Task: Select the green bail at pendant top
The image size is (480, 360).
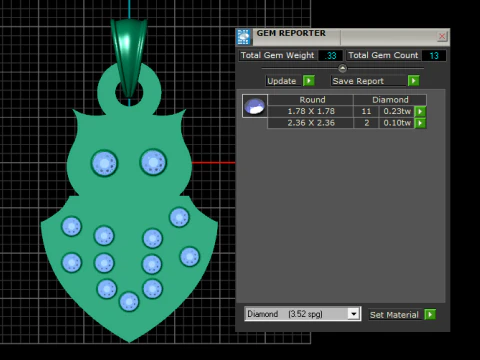Action: click(x=129, y=57)
